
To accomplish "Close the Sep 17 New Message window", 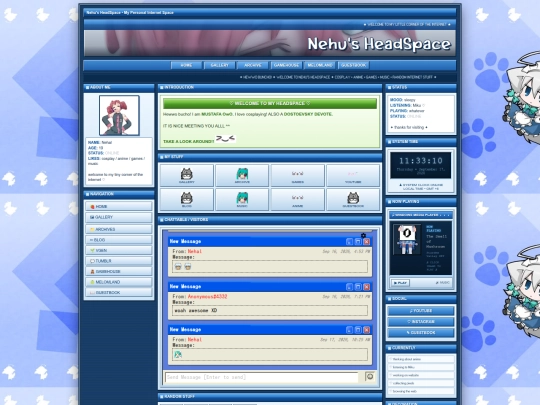I will pos(366,330).
